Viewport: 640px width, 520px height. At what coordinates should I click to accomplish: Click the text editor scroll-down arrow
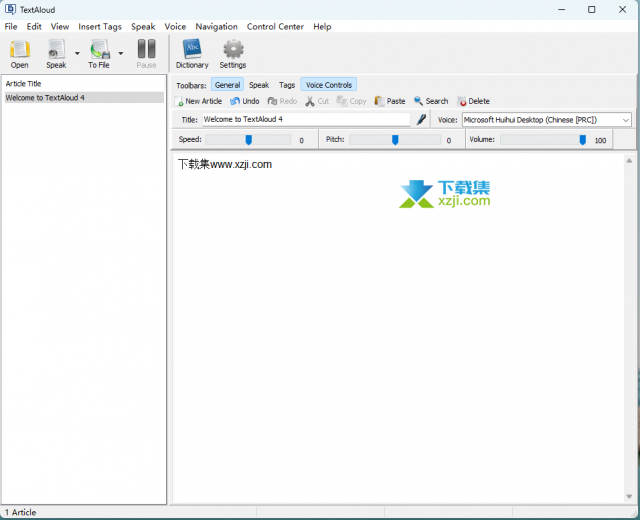click(x=629, y=497)
